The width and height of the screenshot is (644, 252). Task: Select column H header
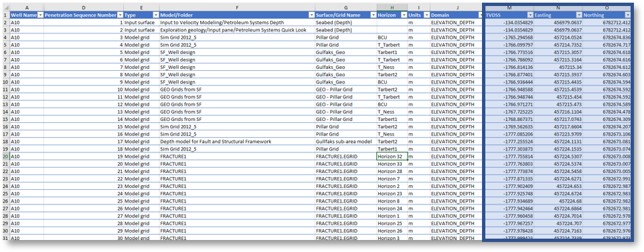click(x=392, y=8)
